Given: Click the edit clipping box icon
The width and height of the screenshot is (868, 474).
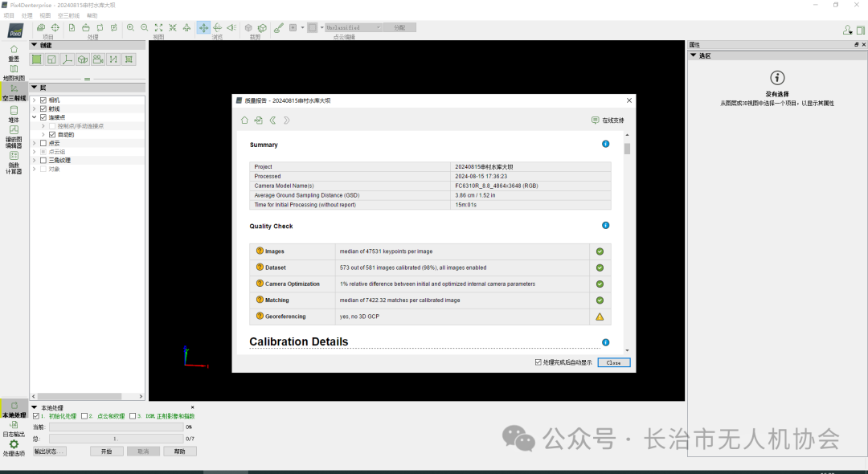Looking at the screenshot, I should tap(262, 27).
